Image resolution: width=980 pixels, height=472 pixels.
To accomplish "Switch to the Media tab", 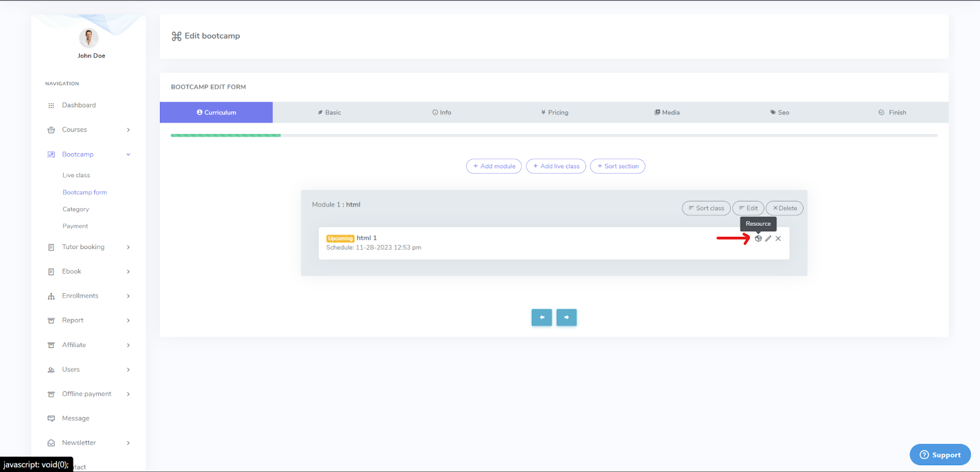I will (x=667, y=113).
